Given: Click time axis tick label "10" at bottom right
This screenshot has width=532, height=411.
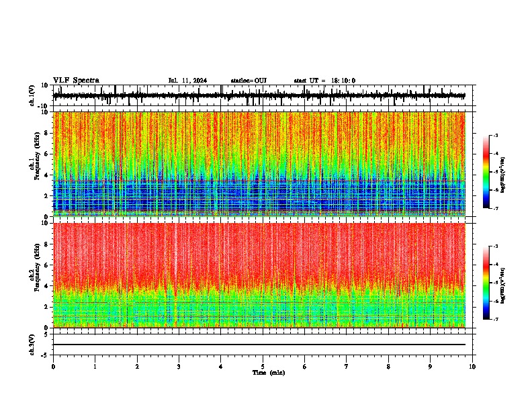Looking at the screenshot, I should click(x=472, y=367).
